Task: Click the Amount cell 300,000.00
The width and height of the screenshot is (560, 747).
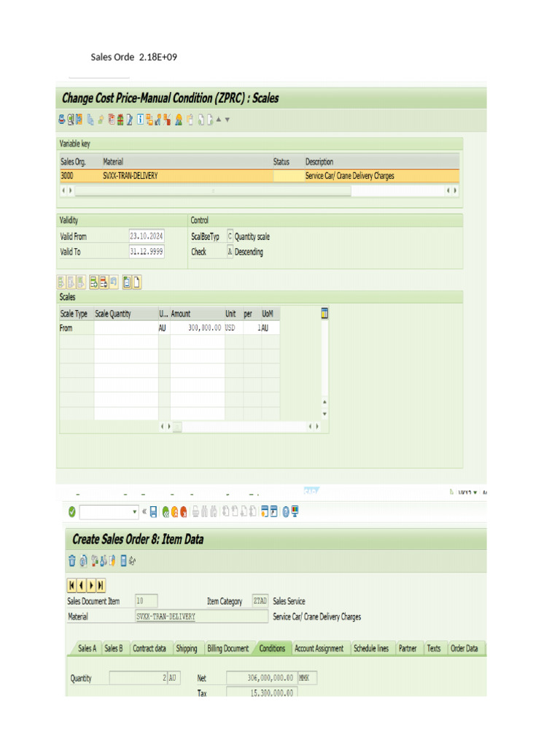Action: point(197,328)
